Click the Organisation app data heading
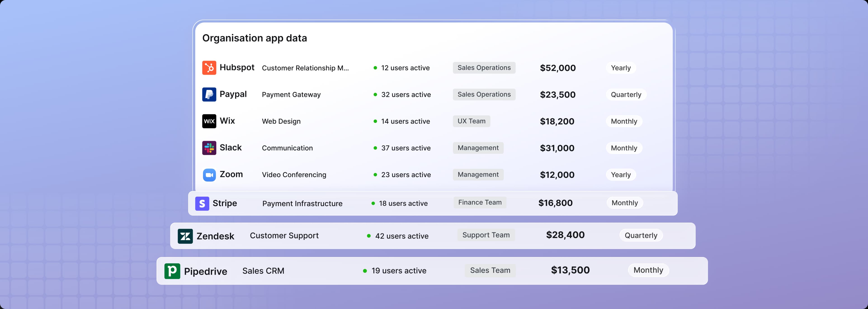This screenshot has height=309, width=868. coord(254,38)
